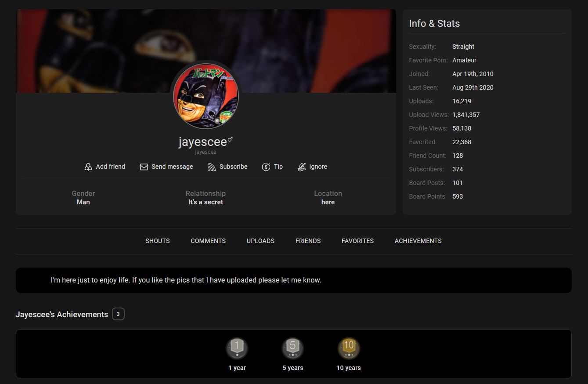
Task: Click the Jayescee's Achievements heading
Action: coord(62,315)
